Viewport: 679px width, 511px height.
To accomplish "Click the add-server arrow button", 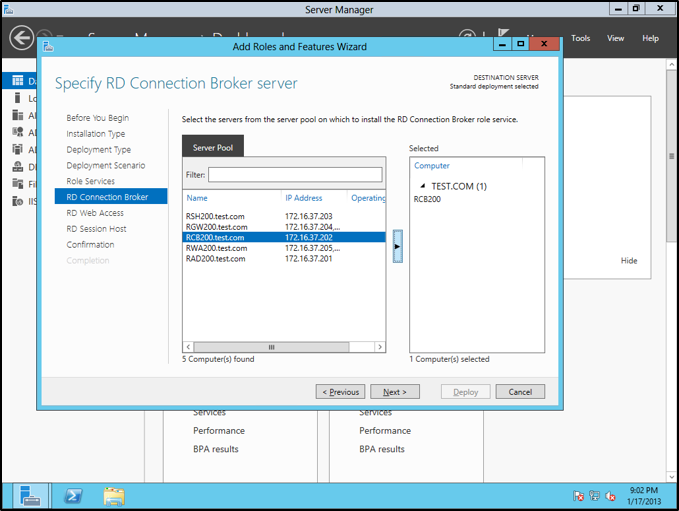I will click(397, 245).
